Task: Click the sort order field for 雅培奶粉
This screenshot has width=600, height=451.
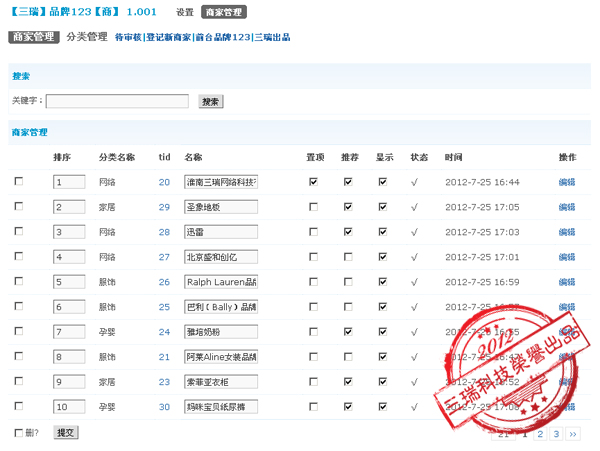Action: pos(71,332)
